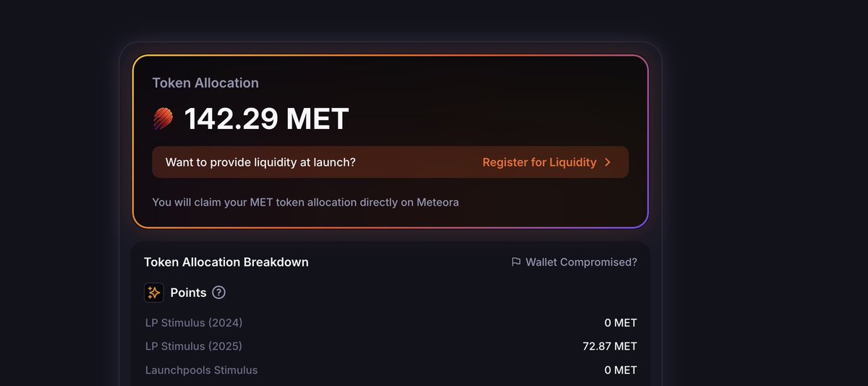Click the Token Allocation Breakdown title
The image size is (868, 386).
tap(226, 262)
